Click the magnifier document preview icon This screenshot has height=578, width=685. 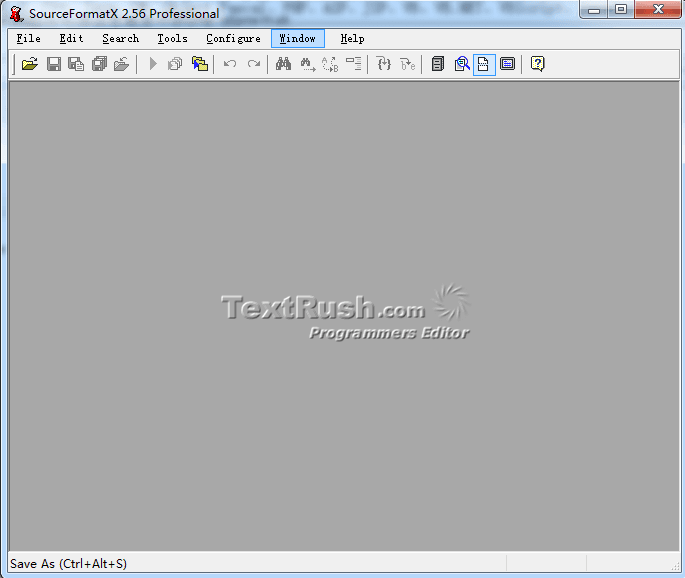pos(462,64)
